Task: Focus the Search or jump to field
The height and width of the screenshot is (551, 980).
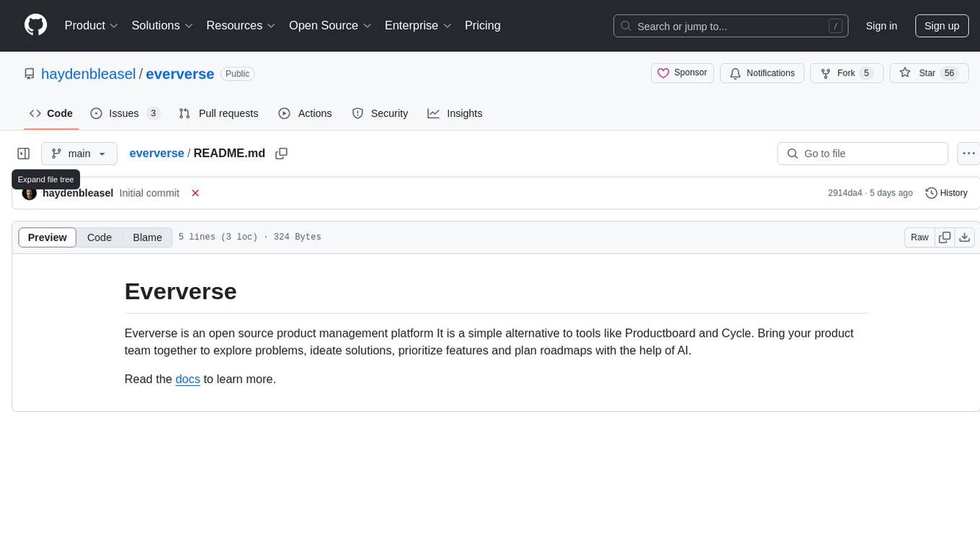Action: coord(731,26)
